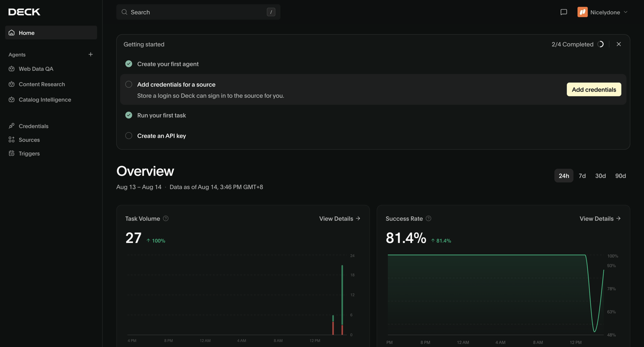Click the Triggers clock icon
Screen dimensions: 644x347
point(11,153)
